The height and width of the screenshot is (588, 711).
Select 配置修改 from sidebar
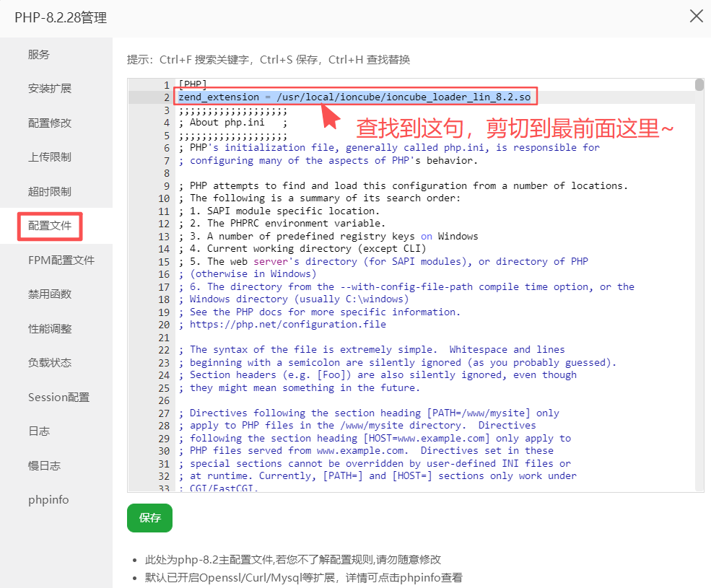48,123
